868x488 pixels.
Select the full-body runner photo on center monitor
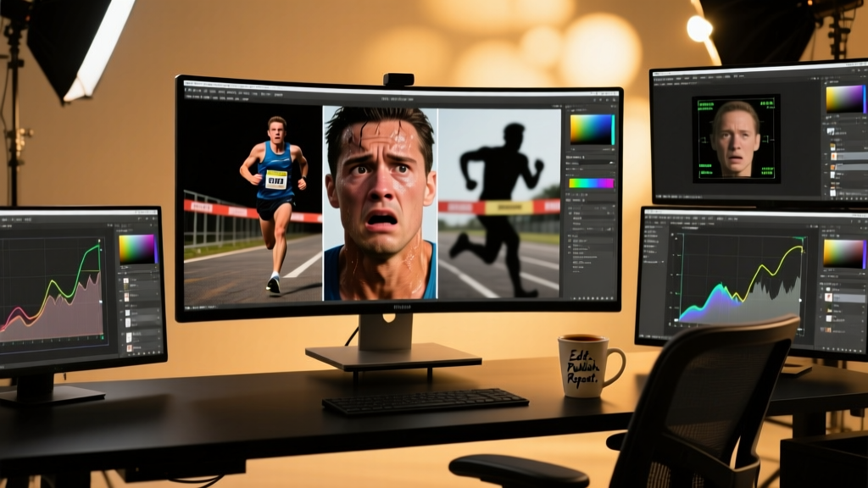(253, 204)
